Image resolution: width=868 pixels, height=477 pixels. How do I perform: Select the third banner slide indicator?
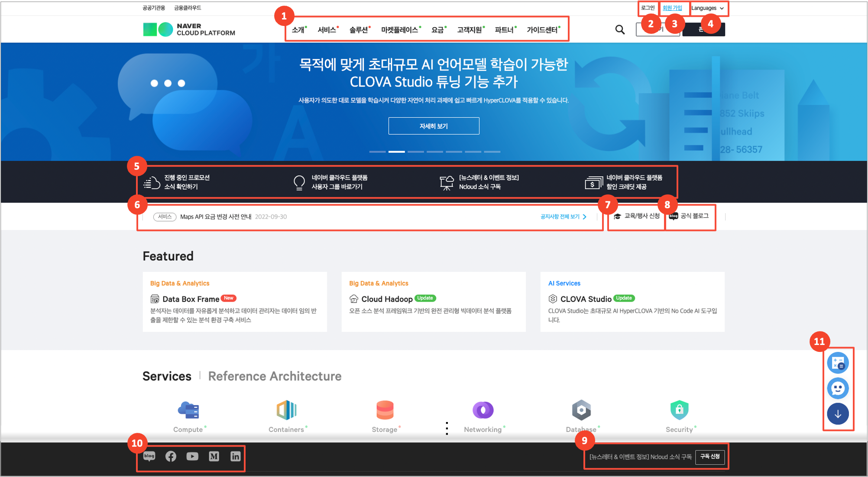pyautogui.click(x=415, y=151)
